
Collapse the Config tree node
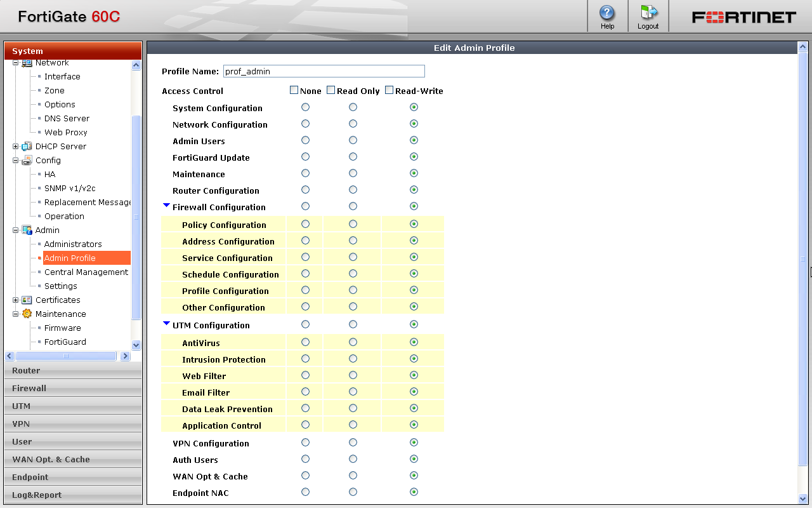tap(16, 161)
